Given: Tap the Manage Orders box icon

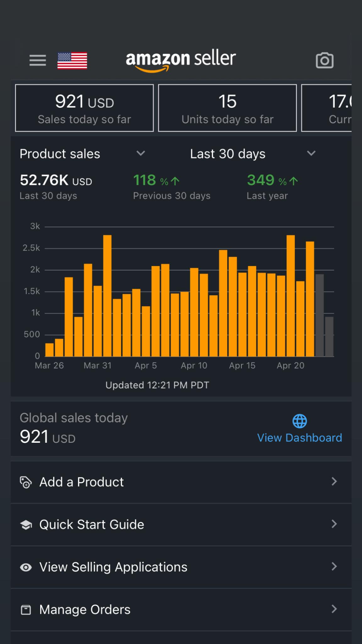Looking at the screenshot, I should [26, 610].
